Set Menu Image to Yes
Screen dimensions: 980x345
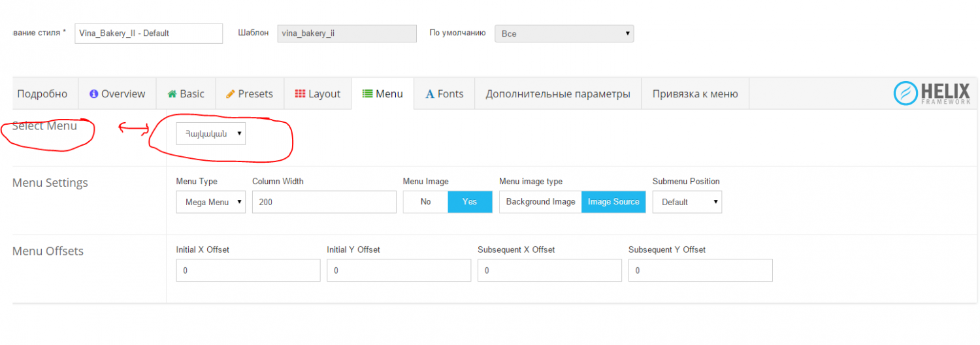point(470,202)
